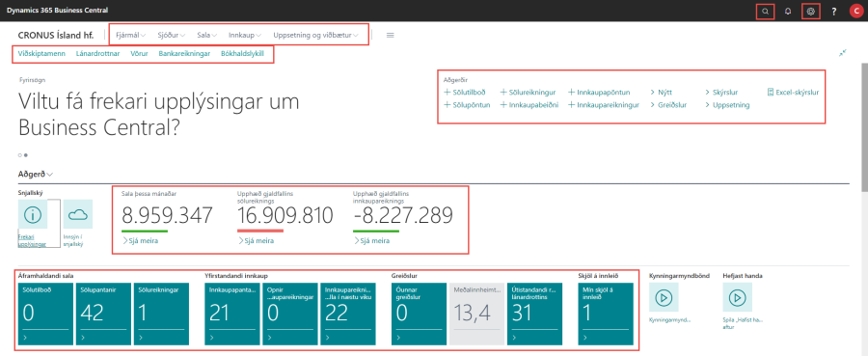This screenshot has height=356, width=868.
Task: Expand the Uppsetning og viðbætur menu
Action: (x=316, y=35)
